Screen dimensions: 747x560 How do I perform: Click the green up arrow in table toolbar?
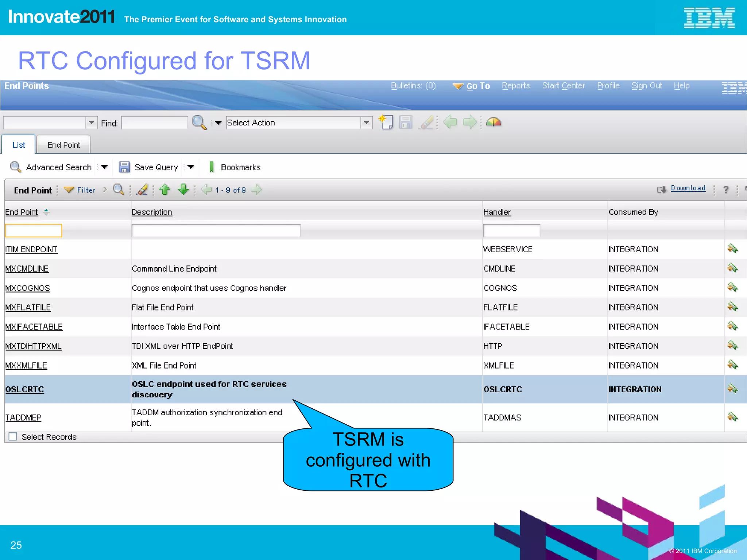(165, 190)
